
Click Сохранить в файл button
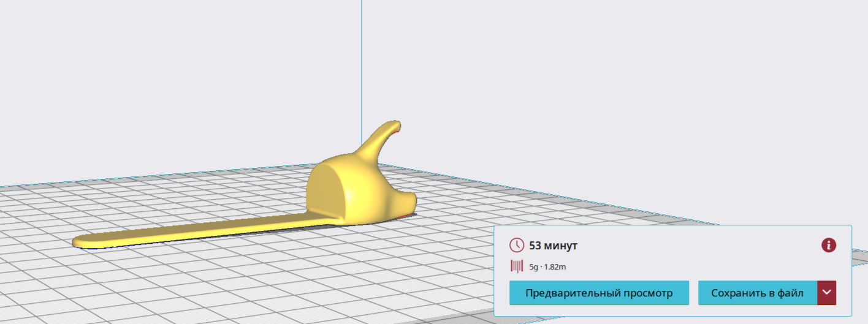point(757,293)
